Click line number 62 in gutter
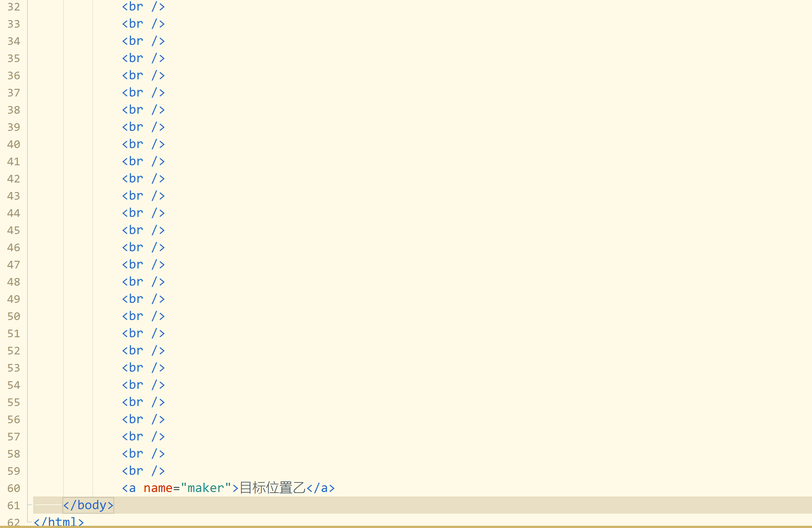The width and height of the screenshot is (812, 528). tap(14, 522)
